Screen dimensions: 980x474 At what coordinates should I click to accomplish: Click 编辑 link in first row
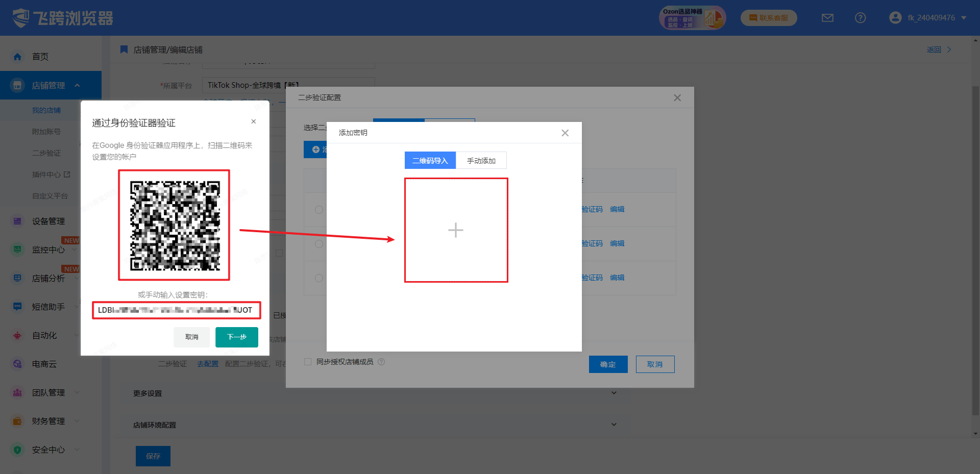coord(617,209)
